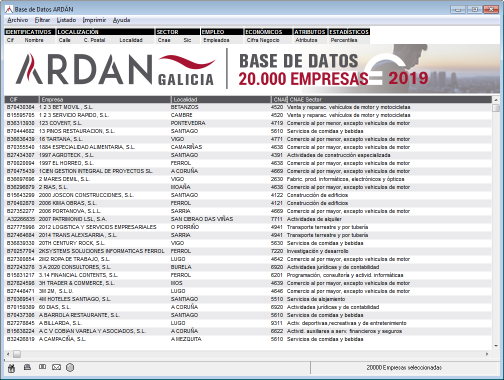This screenshot has height=380, width=504.
Task: Select row 60 DIAS, S.L.
Action: 248,307
